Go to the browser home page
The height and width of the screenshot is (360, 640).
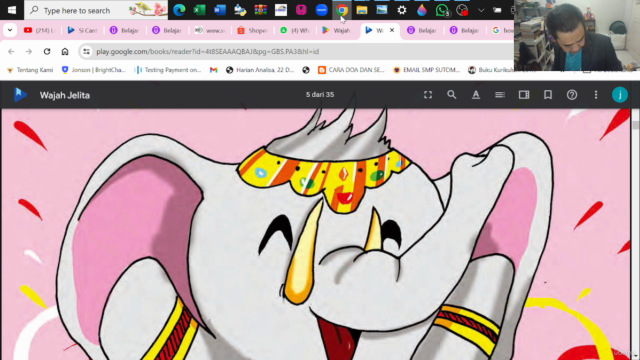click(x=65, y=51)
